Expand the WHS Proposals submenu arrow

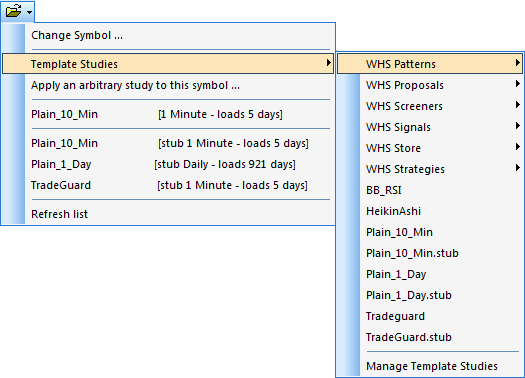[x=518, y=84]
